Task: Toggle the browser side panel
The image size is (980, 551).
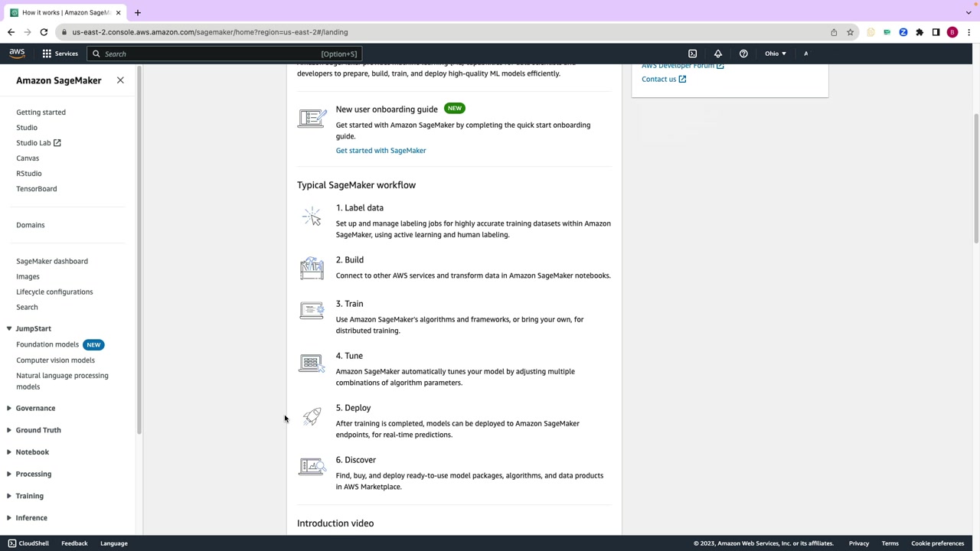Action: pos(936,32)
